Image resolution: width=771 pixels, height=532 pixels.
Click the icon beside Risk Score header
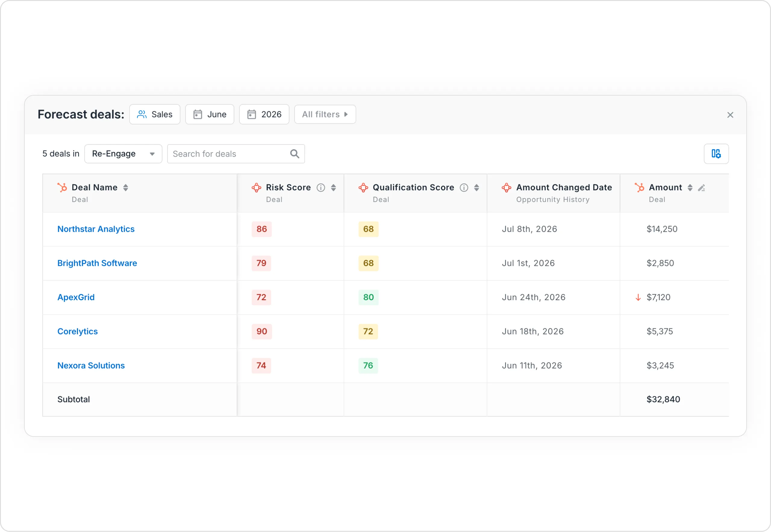(x=256, y=187)
